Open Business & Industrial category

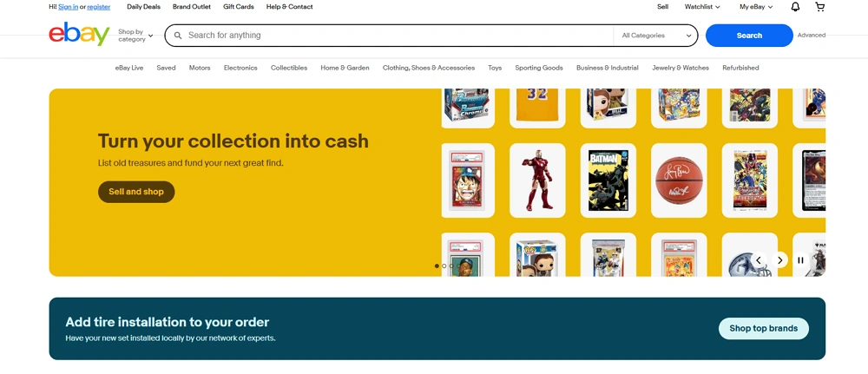[608, 68]
